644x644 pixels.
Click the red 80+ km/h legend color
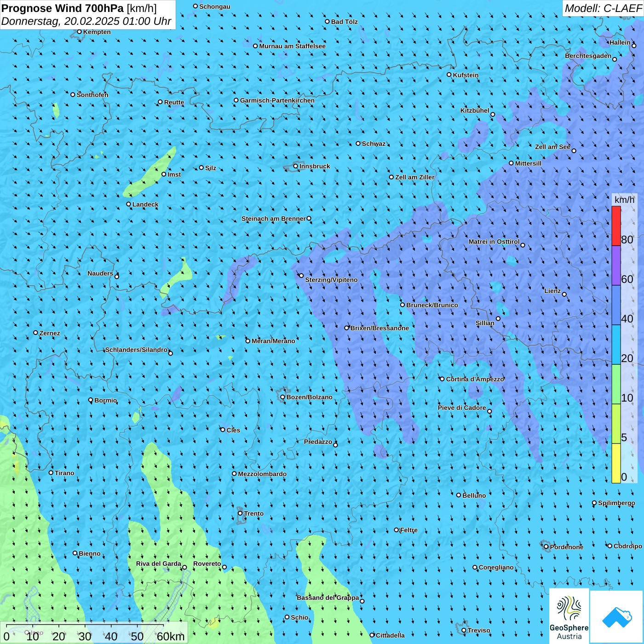(616, 226)
